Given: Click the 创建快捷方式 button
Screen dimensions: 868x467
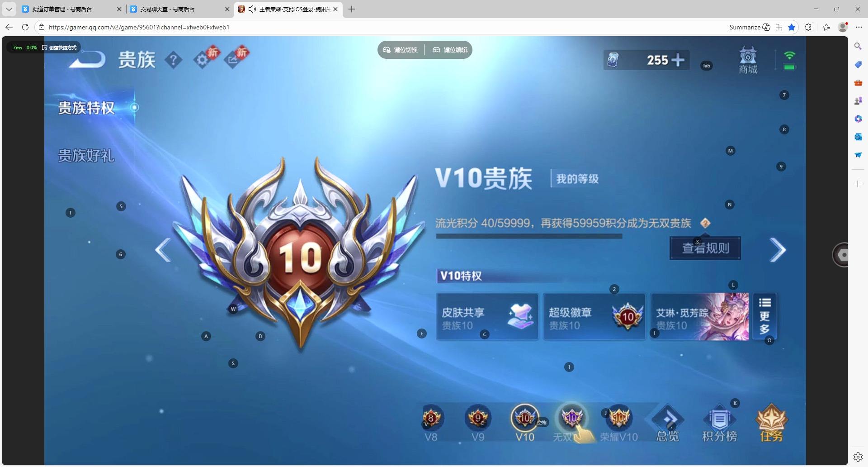Looking at the screenshot, I should [59, 48].
